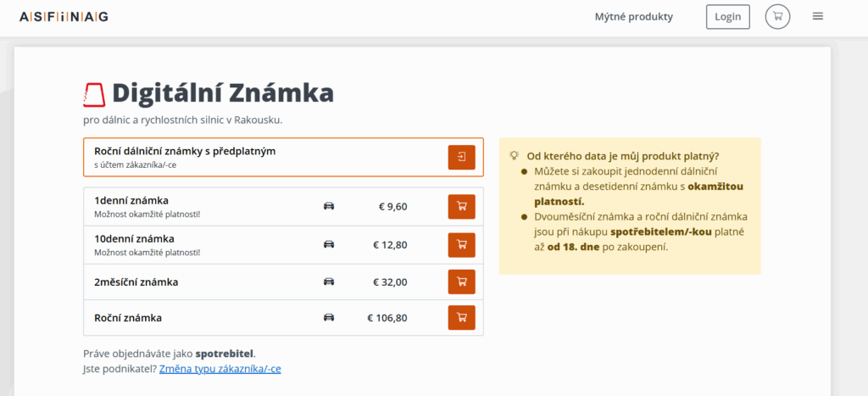Click the € 32,00 price
The image size is (868, 396).
click(390, 282)
